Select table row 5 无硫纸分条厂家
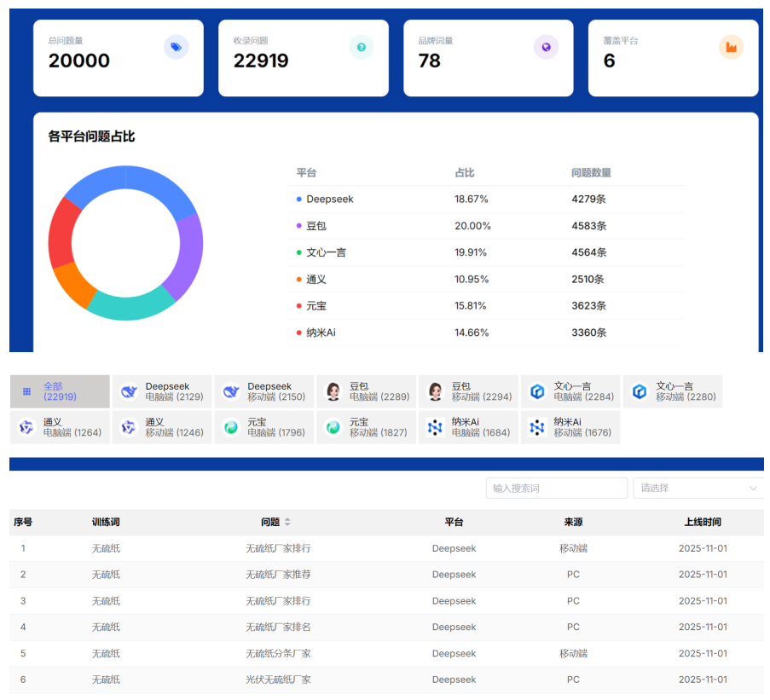 pyautogui.click(x=278, y=653)
